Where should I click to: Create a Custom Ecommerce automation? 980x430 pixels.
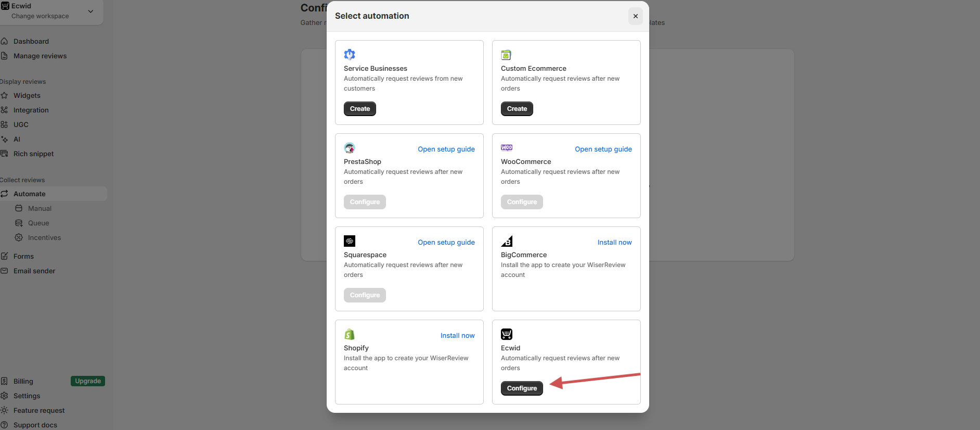point(517,109)
